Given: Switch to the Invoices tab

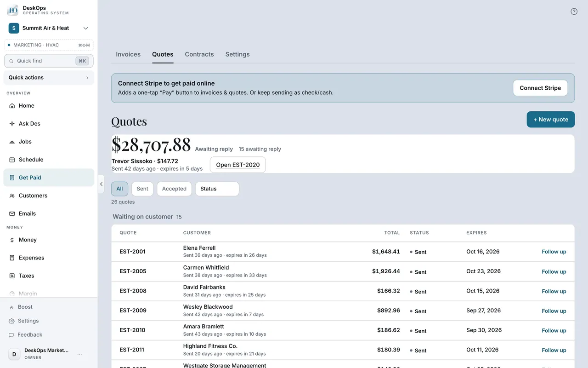Looking at the screenshot, I should click(128, 54).
